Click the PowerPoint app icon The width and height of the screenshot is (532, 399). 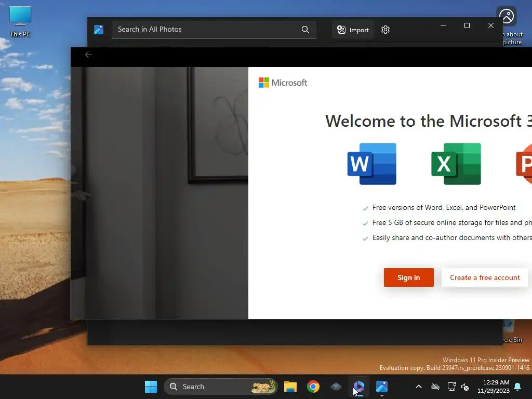[524, 164]
